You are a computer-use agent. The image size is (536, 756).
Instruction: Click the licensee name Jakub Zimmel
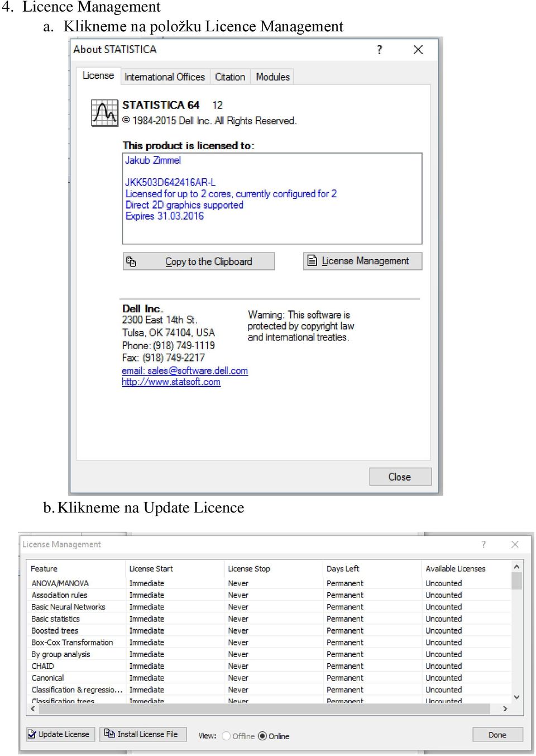(153, 160)
